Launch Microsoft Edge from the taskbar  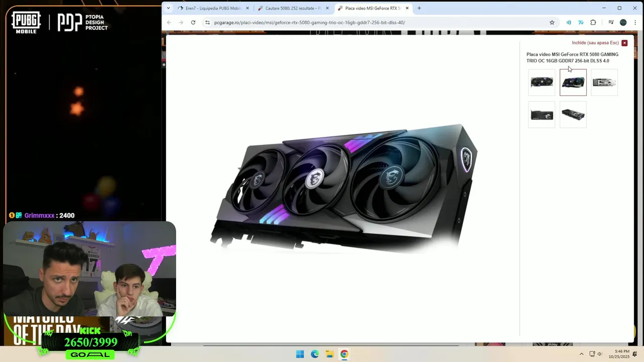315,354
